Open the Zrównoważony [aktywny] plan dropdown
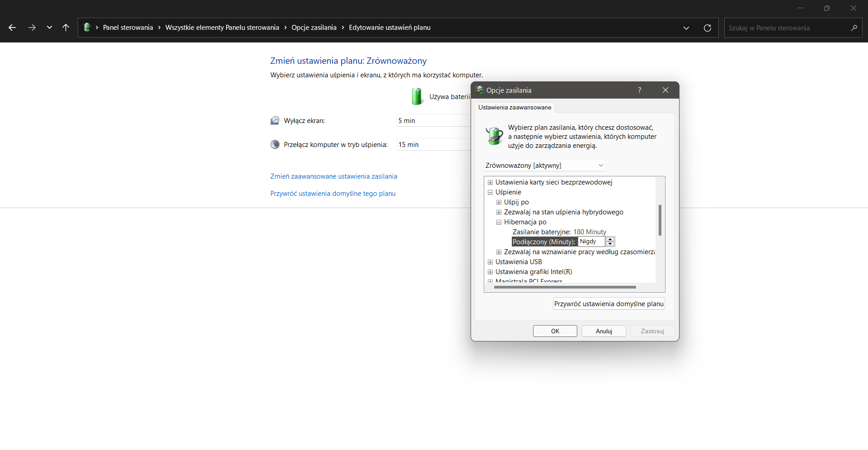 tap(544, 166)
